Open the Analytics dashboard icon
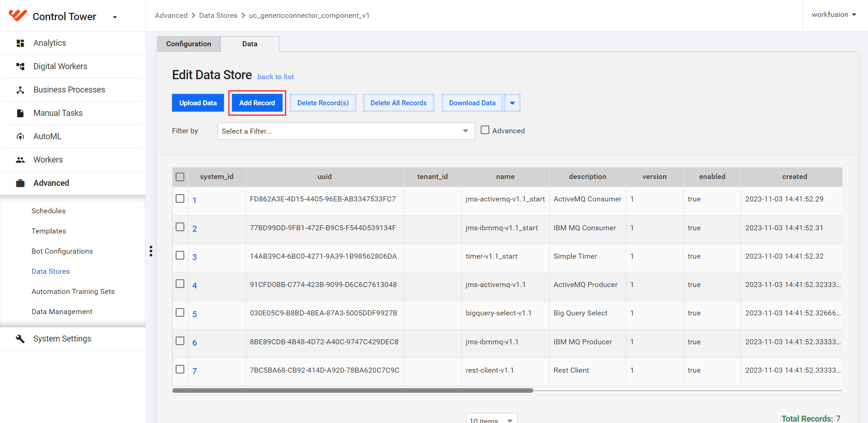Image resolution: width=868 pixels, height=423 pixels. (x=20, y=43)
